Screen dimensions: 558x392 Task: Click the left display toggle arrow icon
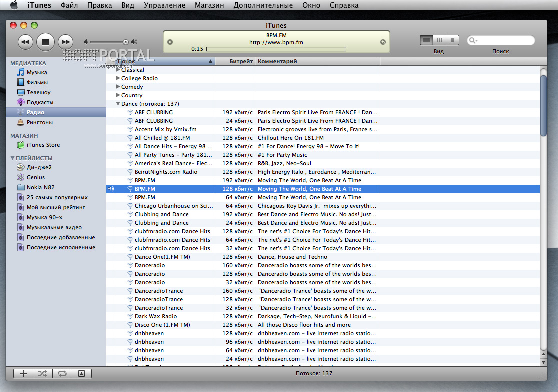tap(170, 42)
